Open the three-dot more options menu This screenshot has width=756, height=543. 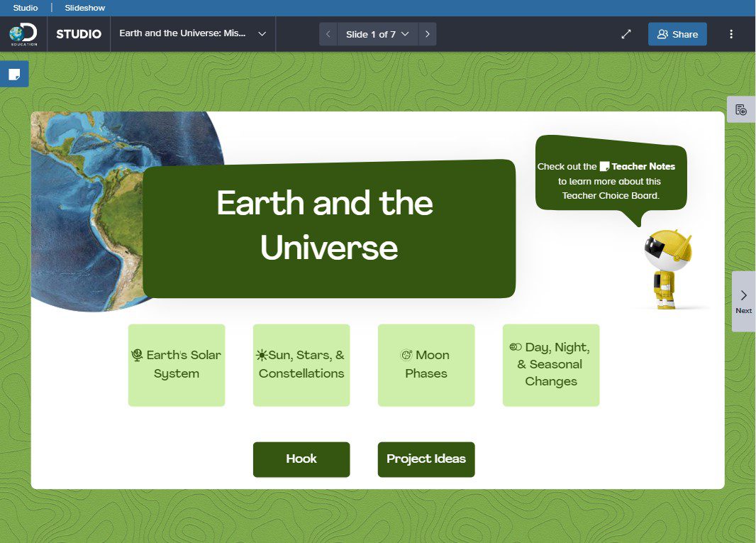731,34
